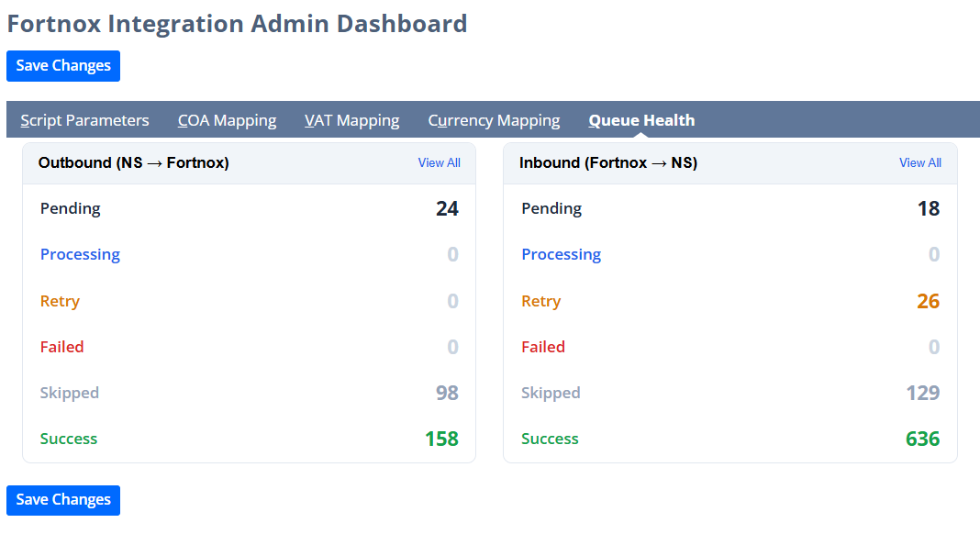Click Outbound Failed count 0
This screenshot has height=534, width=980.
pos(452,347)
